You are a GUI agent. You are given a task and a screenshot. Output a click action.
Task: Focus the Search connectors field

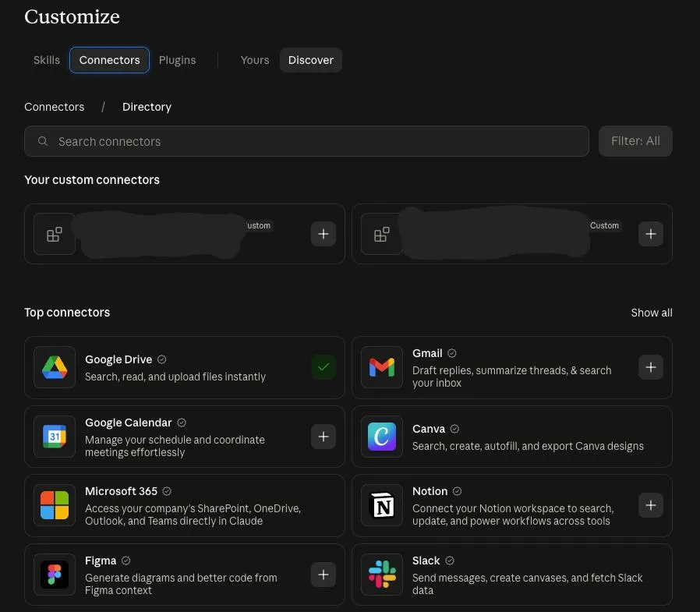click(x=306, y=141)
